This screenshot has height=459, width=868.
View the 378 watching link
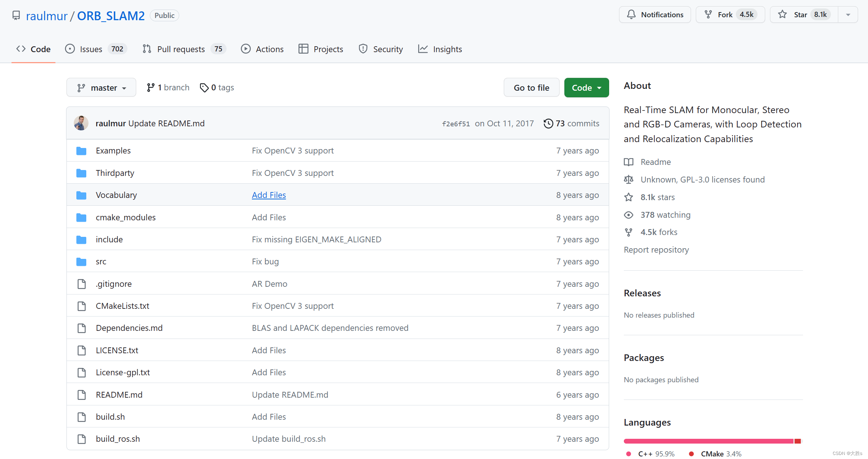pos(665,215)
